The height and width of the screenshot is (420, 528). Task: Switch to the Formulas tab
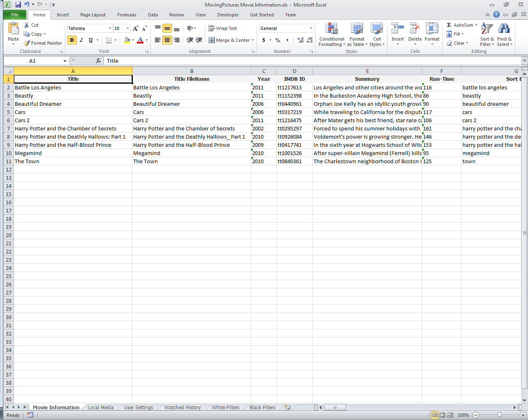tap(127, 15)
